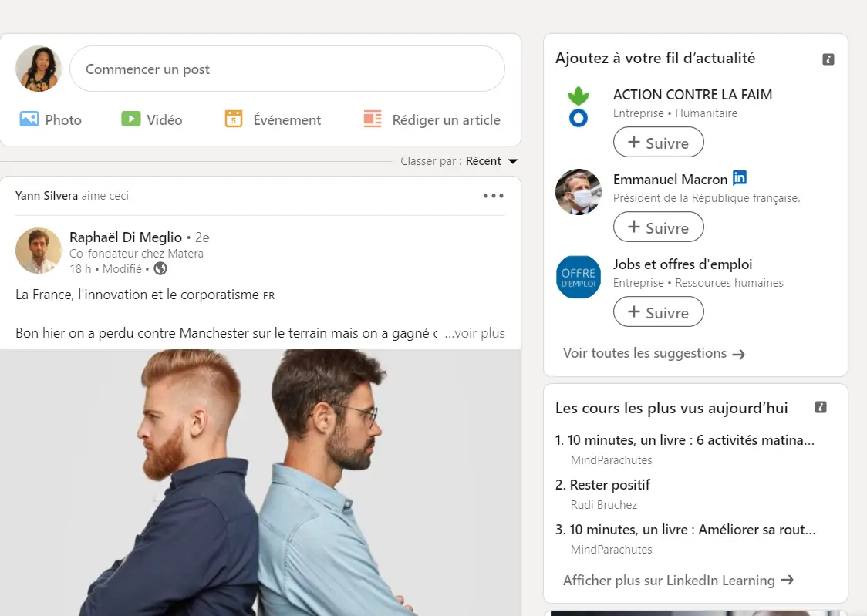
Task: Click the Rédiger un article label
Action: click(446, 120)
